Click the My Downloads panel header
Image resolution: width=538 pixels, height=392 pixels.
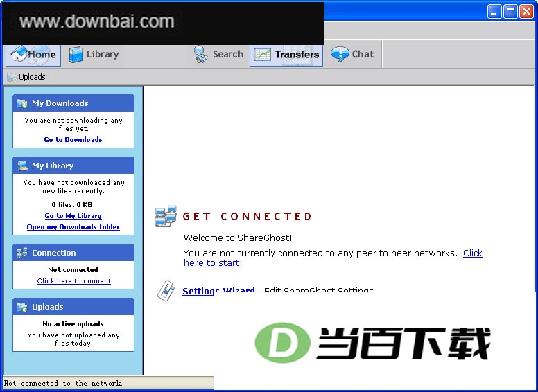[73, 103]
